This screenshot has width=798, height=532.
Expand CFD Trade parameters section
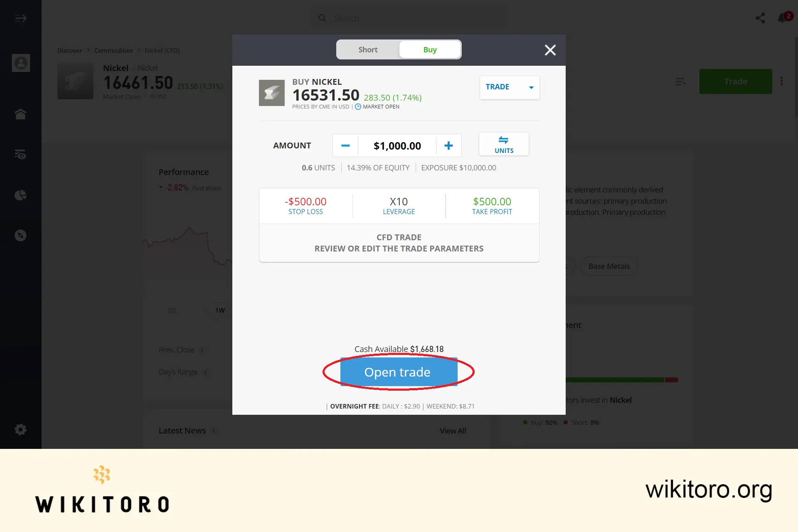(399, 242)
